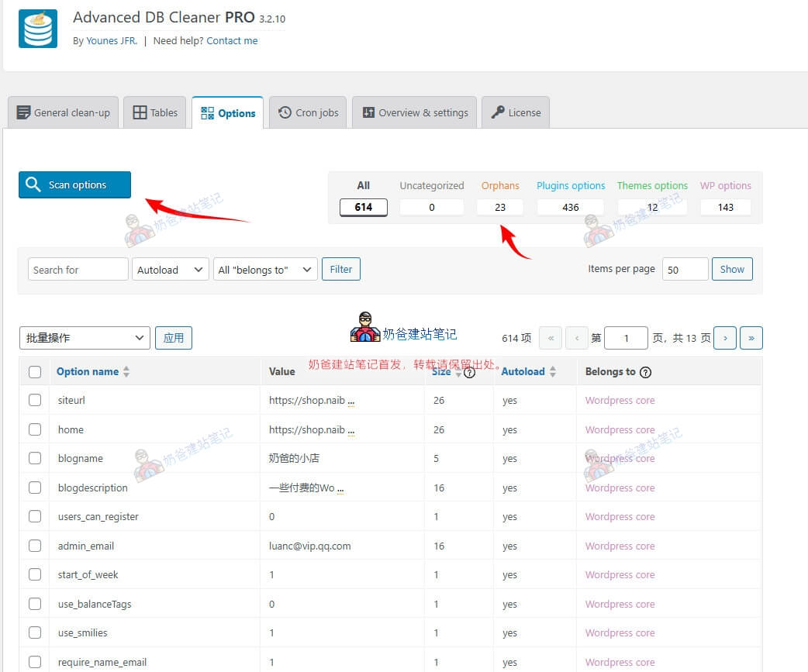Image resolution: width=808 pixels, height=672 pixels.
Task: Jump to last page with » arrow
Action: click(751, 338)
